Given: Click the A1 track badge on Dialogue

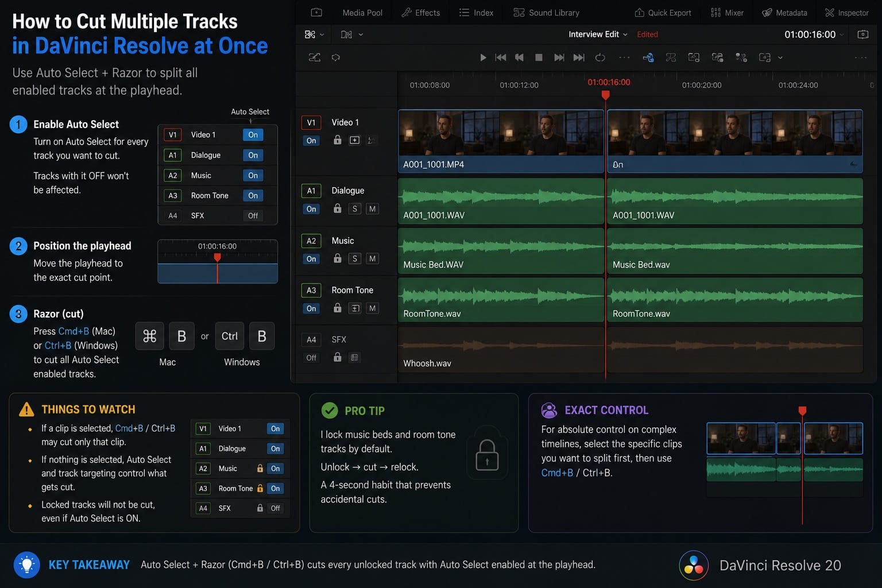Looking at the screenshot, I should pos(311,191).
